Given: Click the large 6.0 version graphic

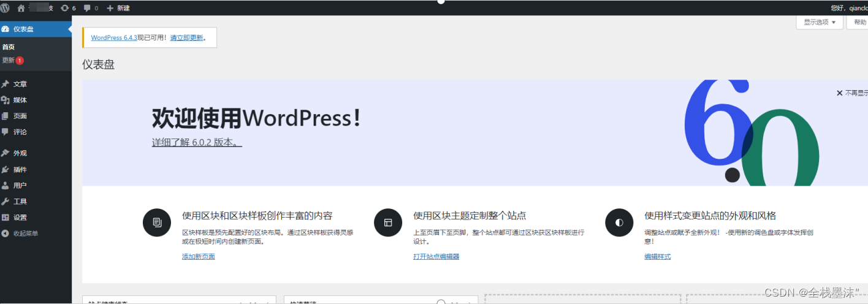Looking at the screenshot, I should [751, 133].
